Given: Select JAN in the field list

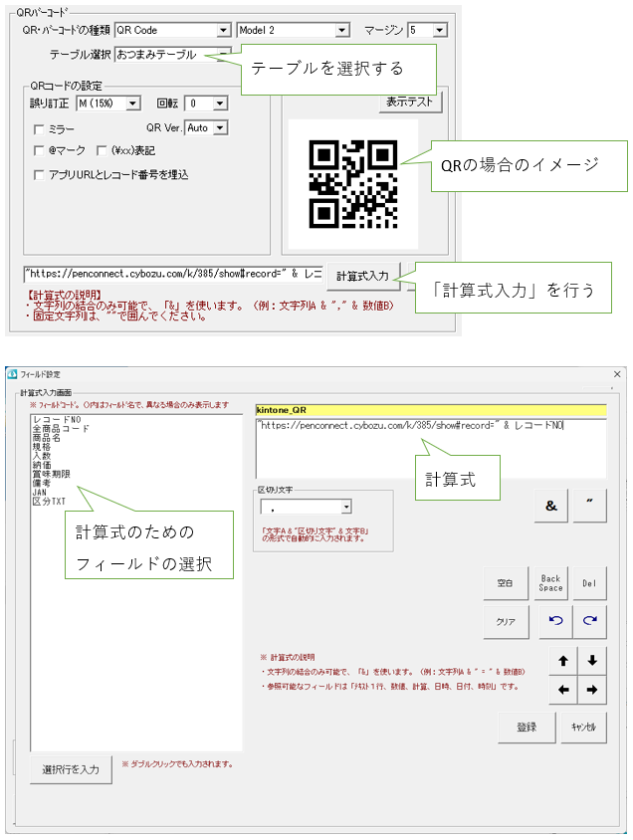Looking at the screenshot, I should 40,492.
